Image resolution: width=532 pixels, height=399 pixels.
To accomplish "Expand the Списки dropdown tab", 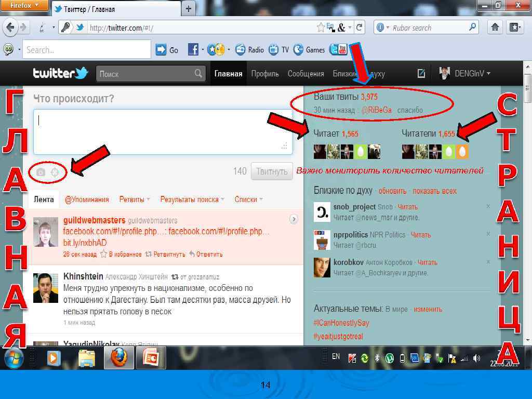I will [249, 199].
